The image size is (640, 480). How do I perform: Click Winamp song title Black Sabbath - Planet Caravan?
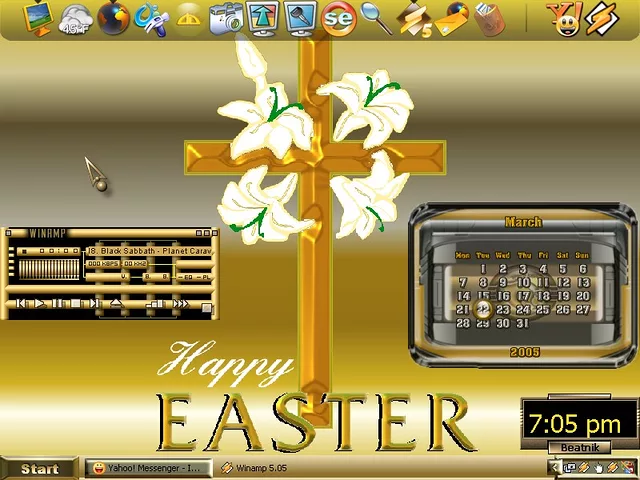tap(150, 251)
